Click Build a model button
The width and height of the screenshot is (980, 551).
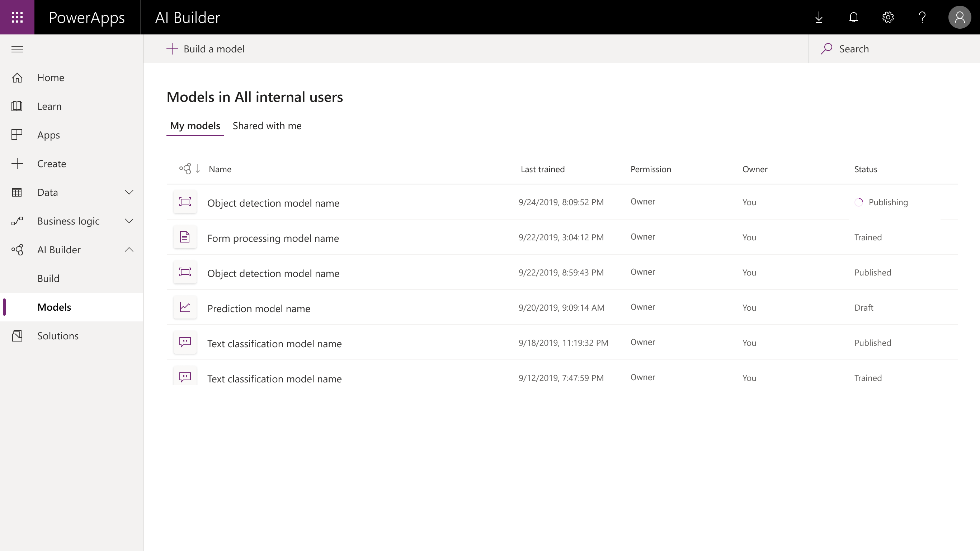pyautogui.click(x=205, y=48)
